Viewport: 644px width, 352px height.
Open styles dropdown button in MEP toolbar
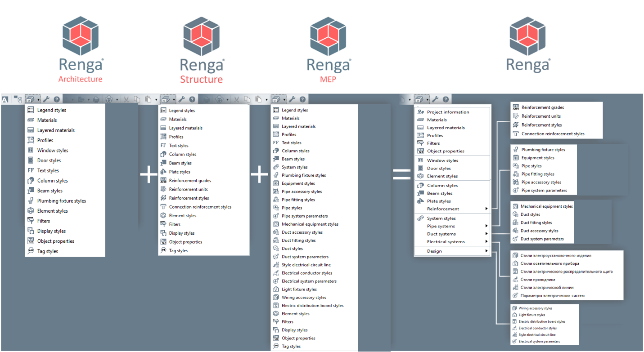(278, 99)
